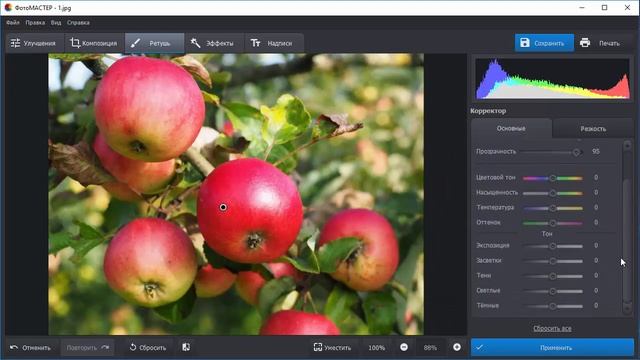Screen dimensions: 640x360
Task: Click the Цветовой тон value field
Action: coord(596,178)
